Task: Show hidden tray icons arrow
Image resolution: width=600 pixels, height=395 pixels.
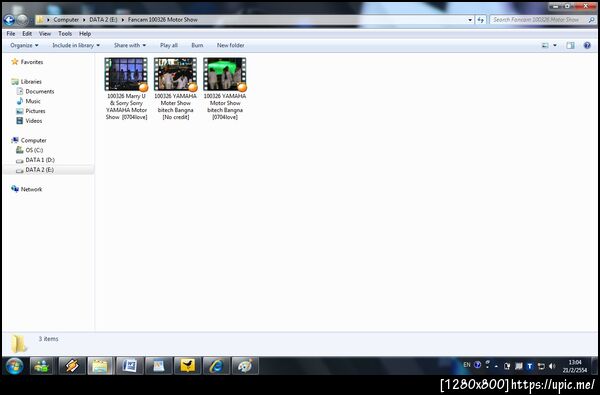Action: 496,366
